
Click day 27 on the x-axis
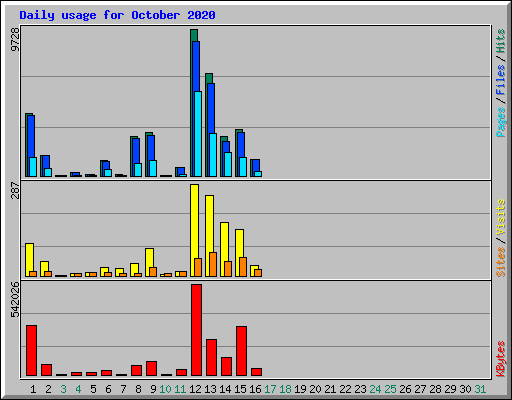click(x=420, y=389)
